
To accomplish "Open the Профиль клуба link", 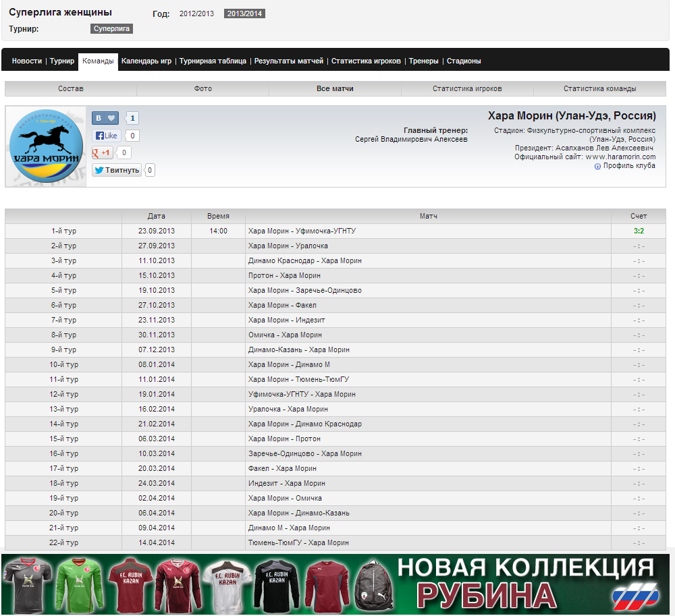I will click(x=629, y=165).
